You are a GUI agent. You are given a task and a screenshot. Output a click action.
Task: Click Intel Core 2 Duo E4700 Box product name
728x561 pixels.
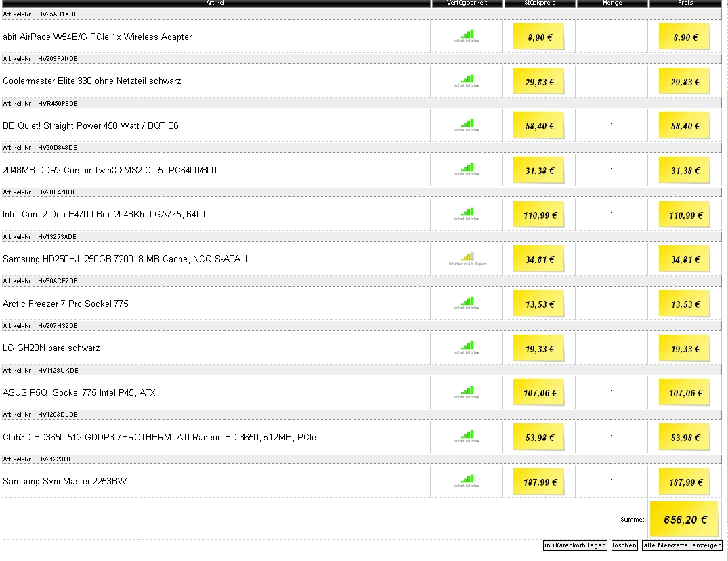104,215
